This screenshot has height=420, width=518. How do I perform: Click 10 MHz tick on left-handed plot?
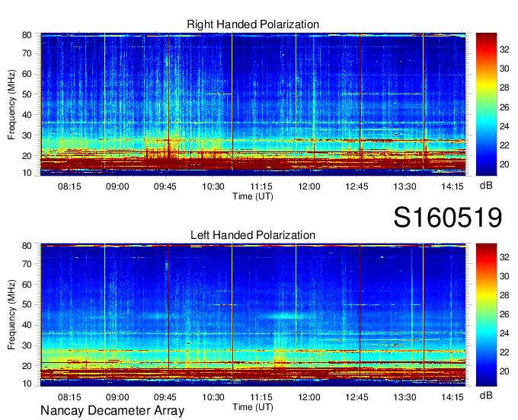click(27, 383)
